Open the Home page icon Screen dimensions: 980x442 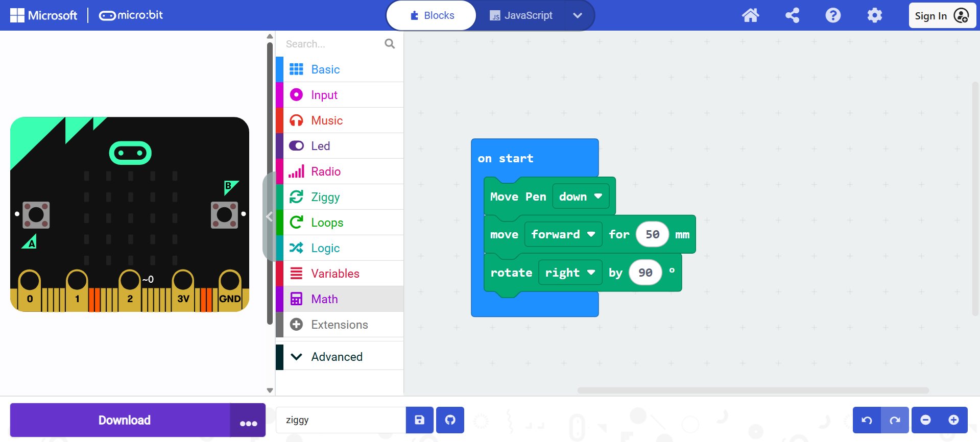tap(750, 15)
